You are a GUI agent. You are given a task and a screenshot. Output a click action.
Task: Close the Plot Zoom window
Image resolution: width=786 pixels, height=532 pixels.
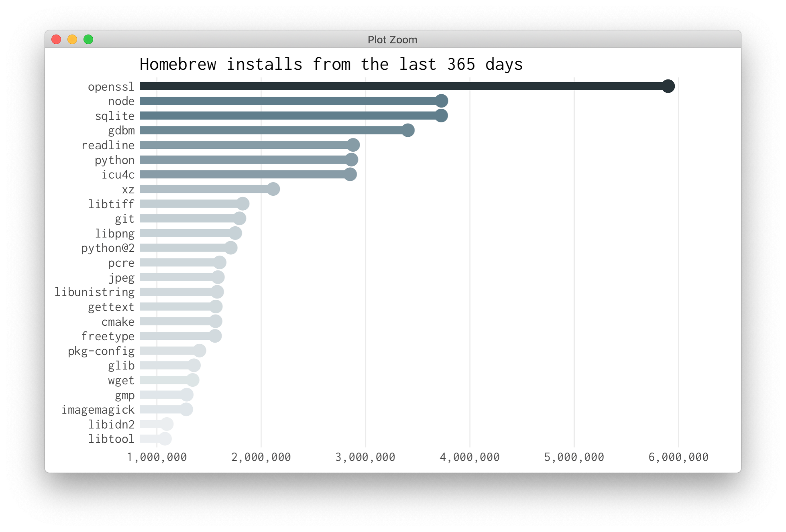56,39
